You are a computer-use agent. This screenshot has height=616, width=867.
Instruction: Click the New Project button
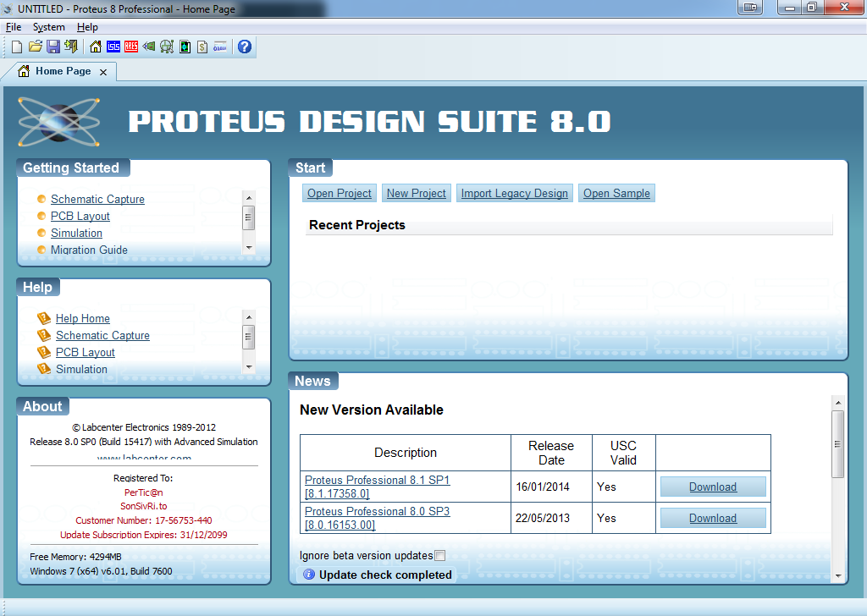pyautogui.click(x=417, y=194)
